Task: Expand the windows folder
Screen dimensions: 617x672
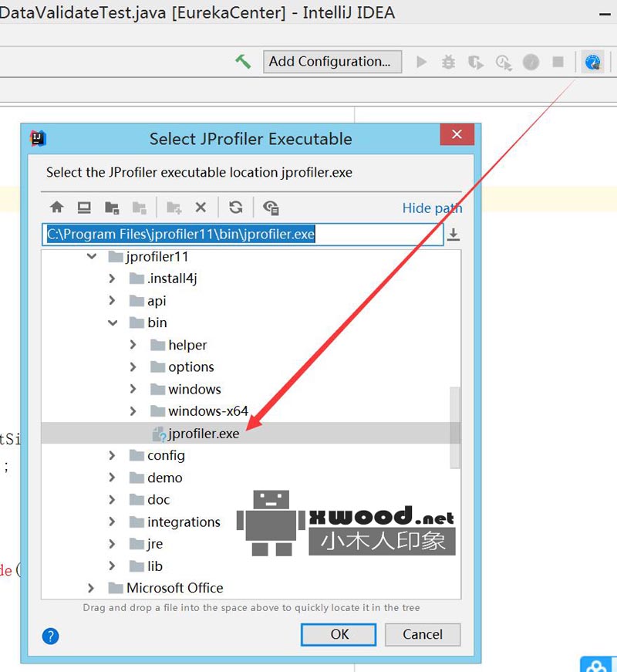Action: 133,389
